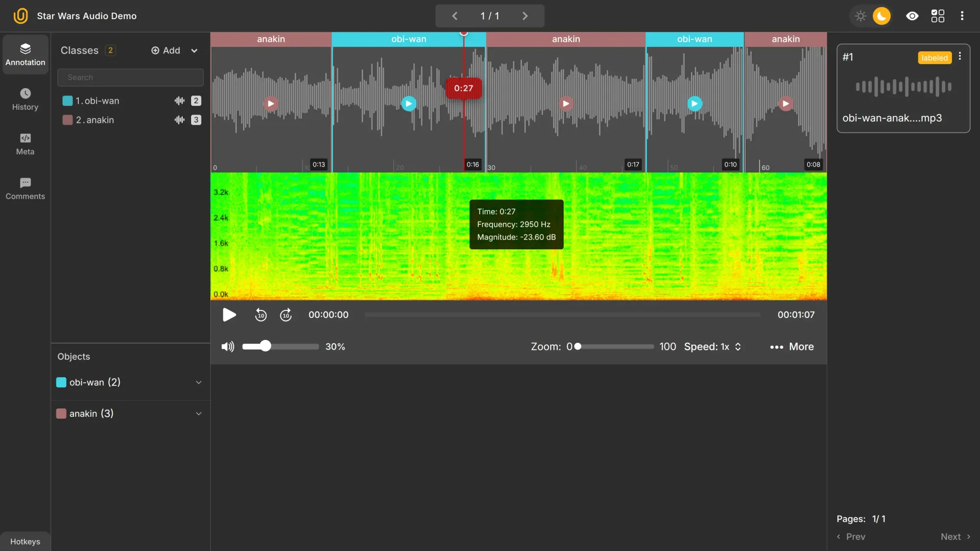Play the first anakin segment at 0:13
The image size is (980, 551).
tap(270, 103)
